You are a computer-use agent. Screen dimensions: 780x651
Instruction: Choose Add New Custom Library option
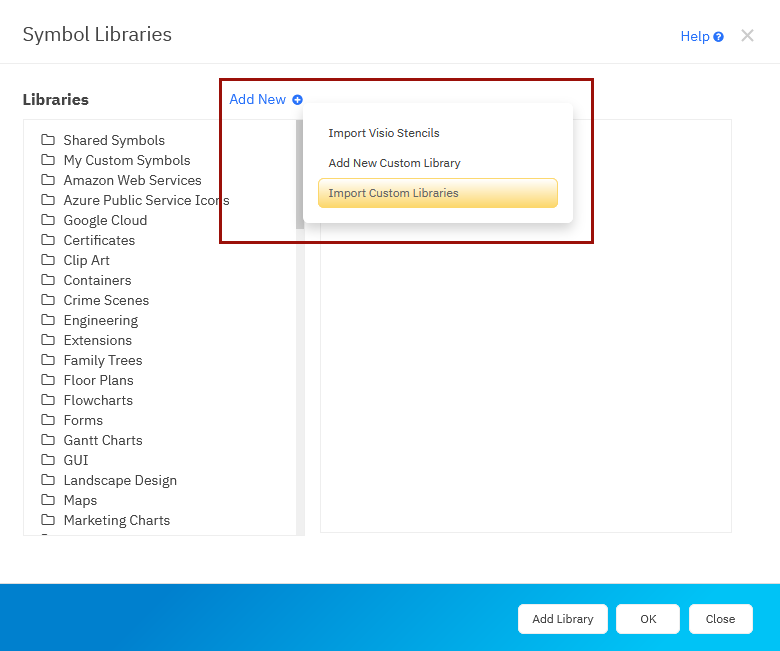[394, 163]
